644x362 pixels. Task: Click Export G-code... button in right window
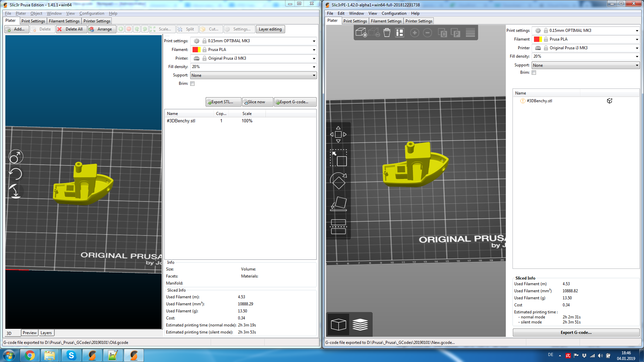pos(576,333)
